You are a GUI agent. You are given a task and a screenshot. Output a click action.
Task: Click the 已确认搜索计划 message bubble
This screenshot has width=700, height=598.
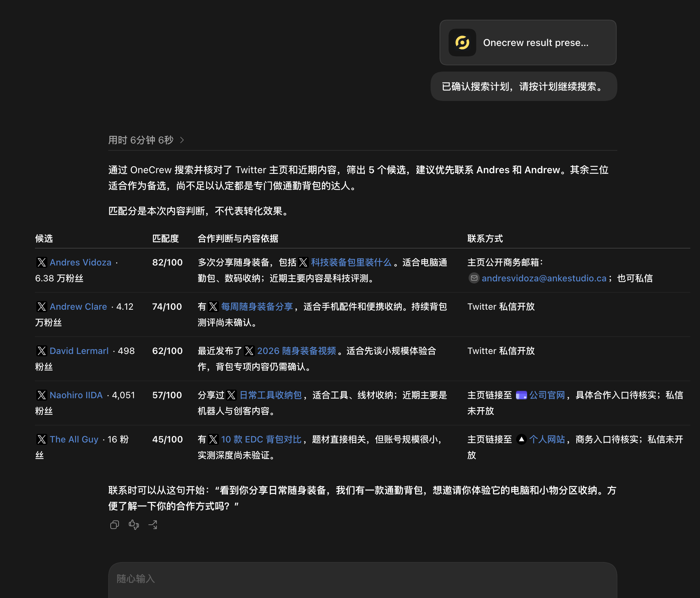(524, 86)
